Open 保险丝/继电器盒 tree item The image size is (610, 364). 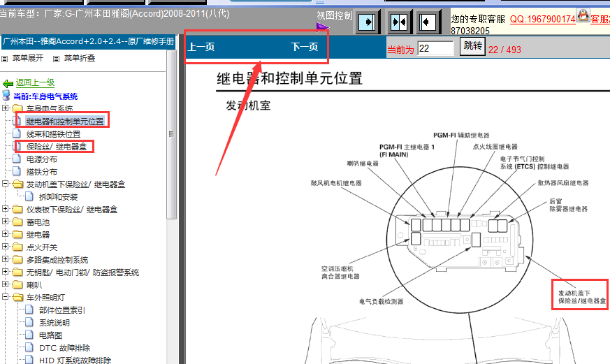[57, 147]
